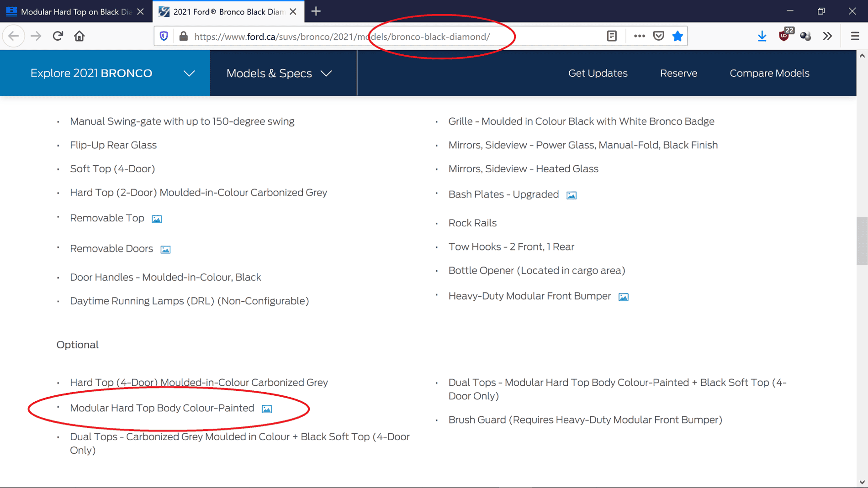Image resolution: width=868 pixels, height=488 pixels.
Task: Open the Compare Models link
Action: point(769,73)
